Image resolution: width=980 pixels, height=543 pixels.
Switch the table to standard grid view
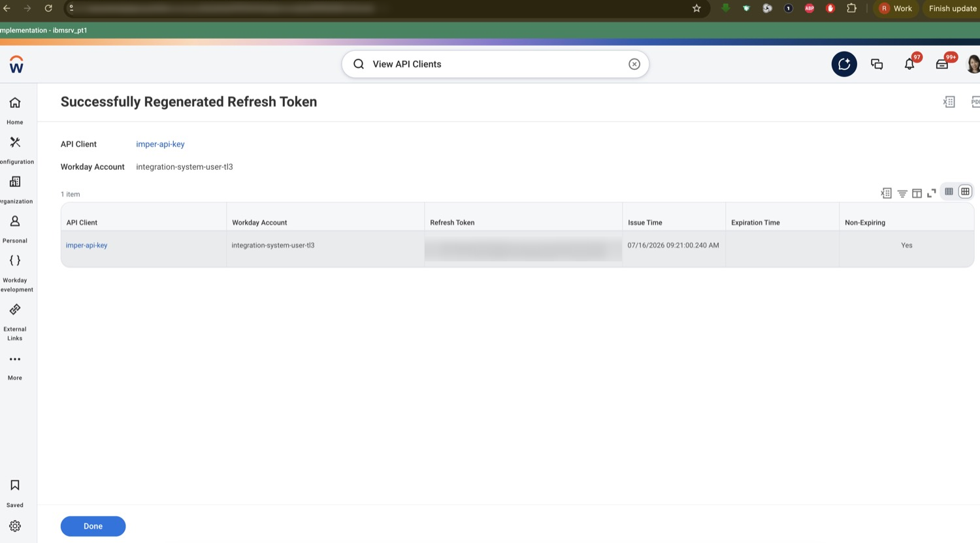point(965,191)
